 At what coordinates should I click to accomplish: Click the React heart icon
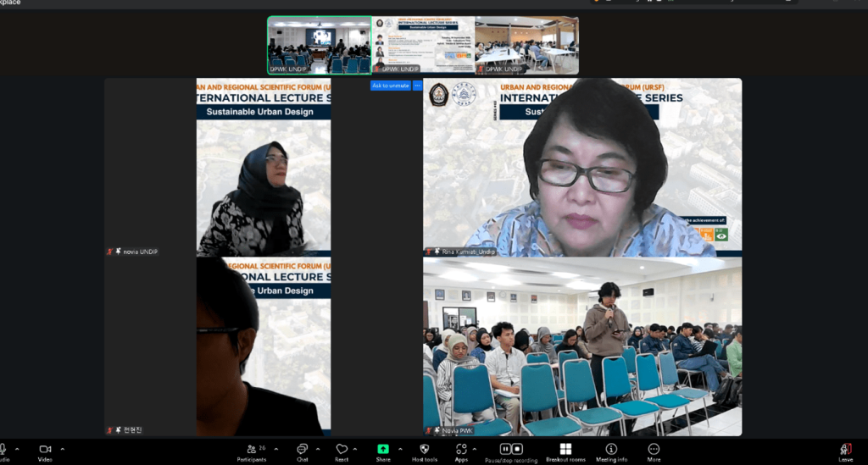tap(342, 450)
